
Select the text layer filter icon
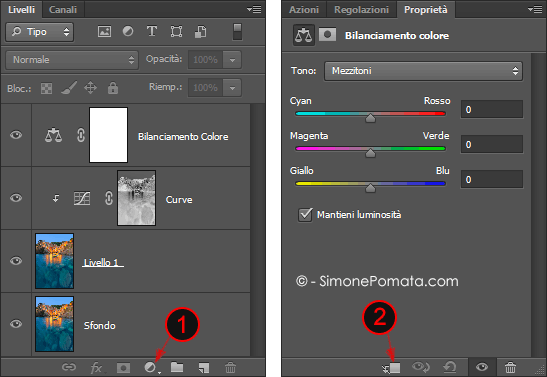tap(152, 31)
